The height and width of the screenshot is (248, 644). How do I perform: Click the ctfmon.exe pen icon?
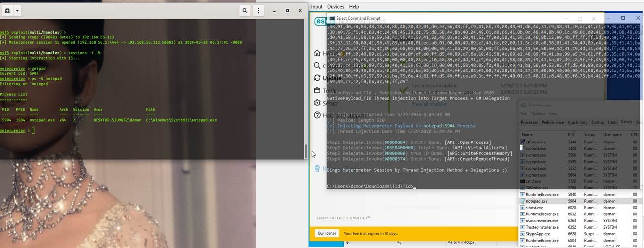522,142
